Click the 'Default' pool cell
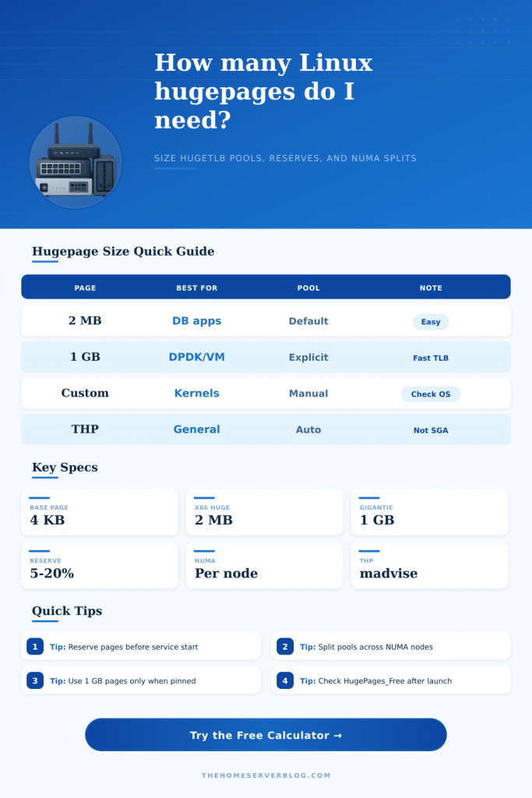 coord(308,321)
